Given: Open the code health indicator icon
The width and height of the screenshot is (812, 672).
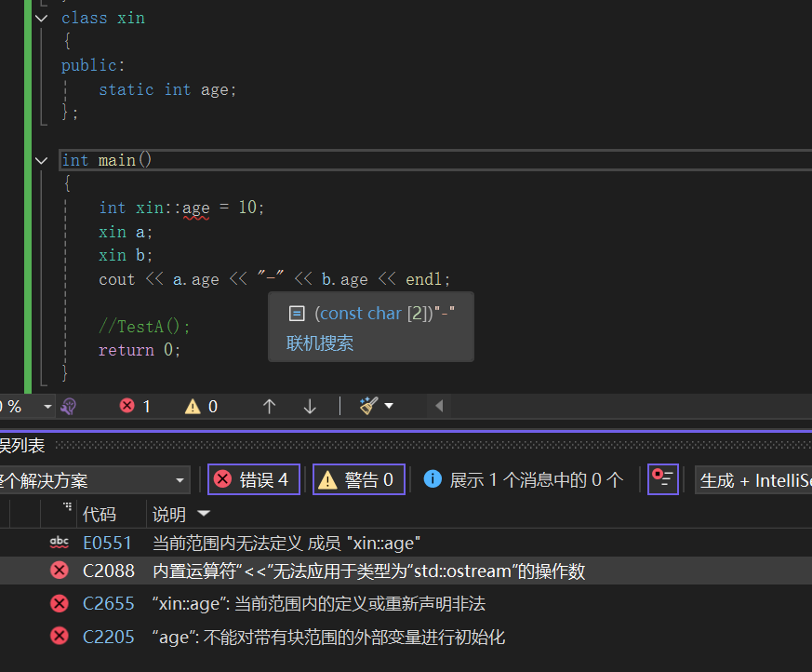Looking at the screenshot, I should click(x=69, y=407).
